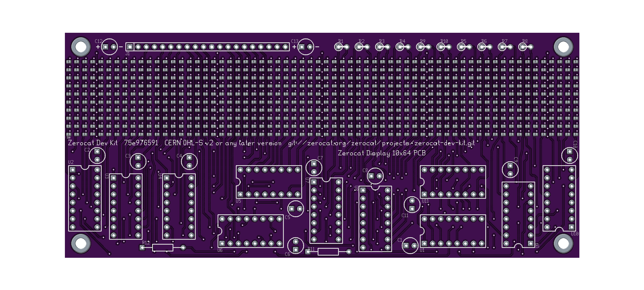Click the C2 capacitor label
Screen dimensions: 644x290
coord(87,150)
